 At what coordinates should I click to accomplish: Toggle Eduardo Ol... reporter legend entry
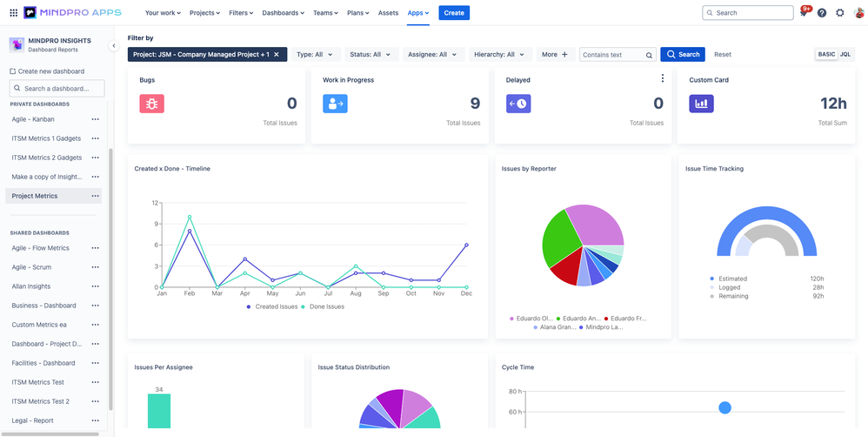point(531,319)
